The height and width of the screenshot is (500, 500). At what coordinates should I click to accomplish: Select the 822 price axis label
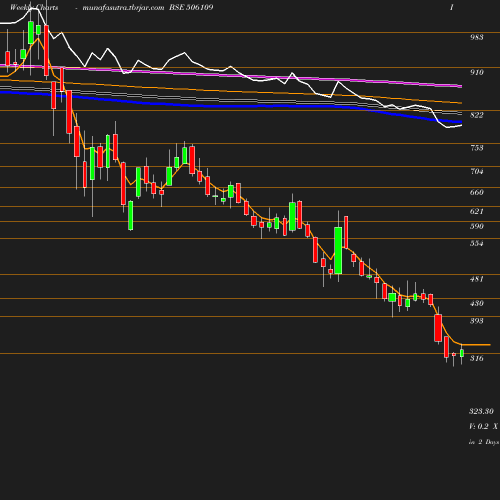click(x=477, y=115)
